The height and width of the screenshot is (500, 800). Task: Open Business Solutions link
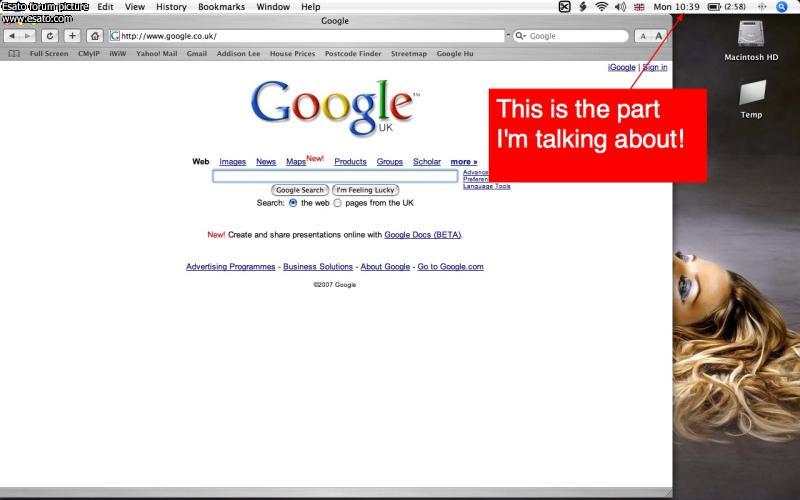point(318,266)
